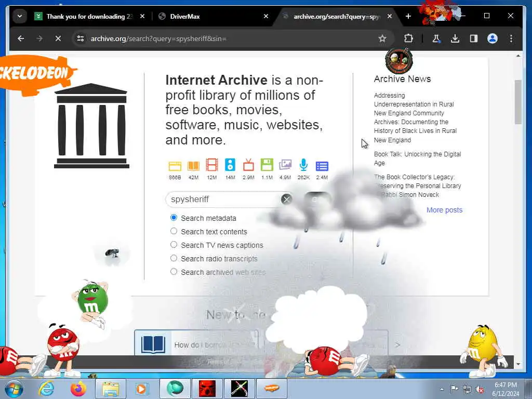Viewport: 532px width, 399px height.
Task: Click the Internet Archive building logo
Action: click(x=91, y=126)
